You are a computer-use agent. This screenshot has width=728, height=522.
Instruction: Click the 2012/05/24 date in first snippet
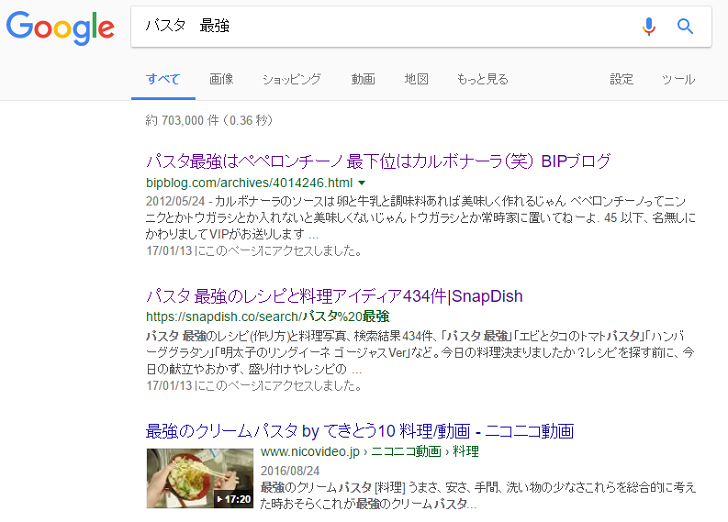176,201
